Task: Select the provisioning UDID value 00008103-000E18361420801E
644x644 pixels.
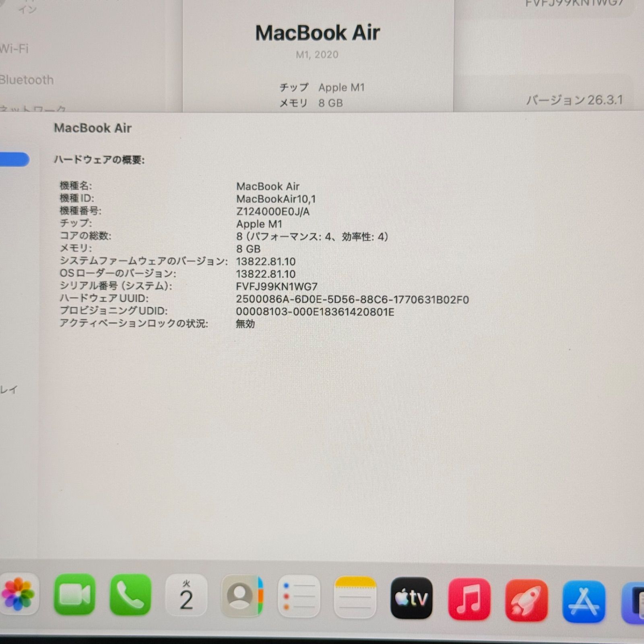Action: coord(315,312)
